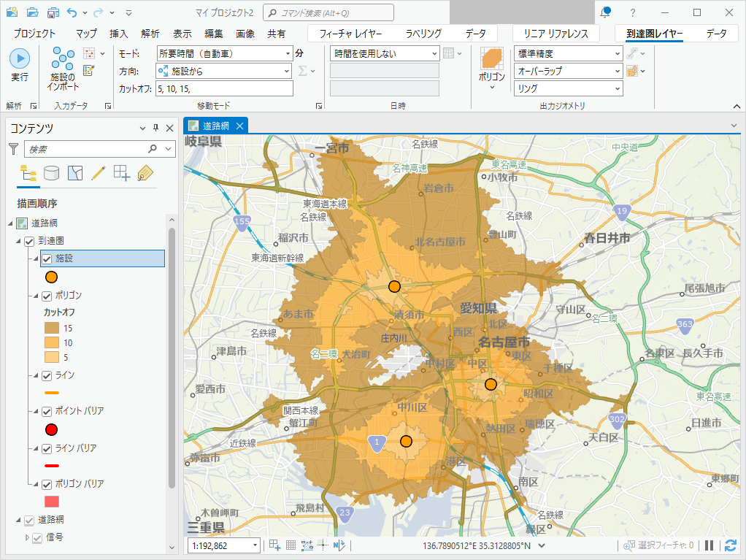This screenshot has height=560, width=746.
Task: Open the 方向 direction dropdown
Action: point(287,71)
